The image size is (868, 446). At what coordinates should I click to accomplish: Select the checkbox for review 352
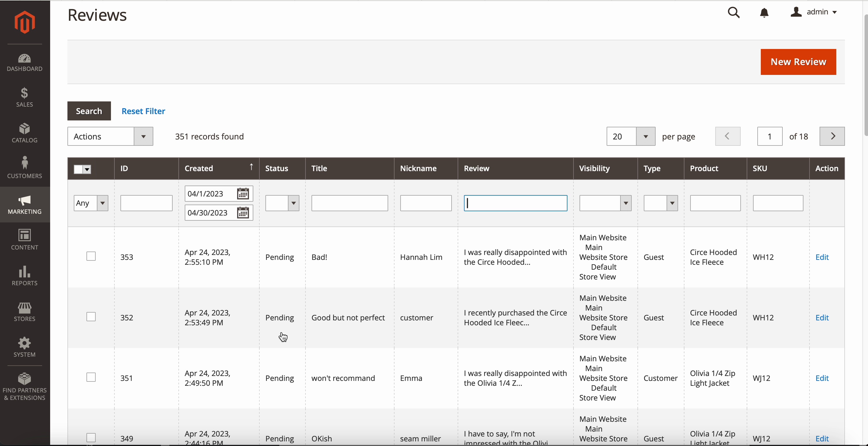91,317
